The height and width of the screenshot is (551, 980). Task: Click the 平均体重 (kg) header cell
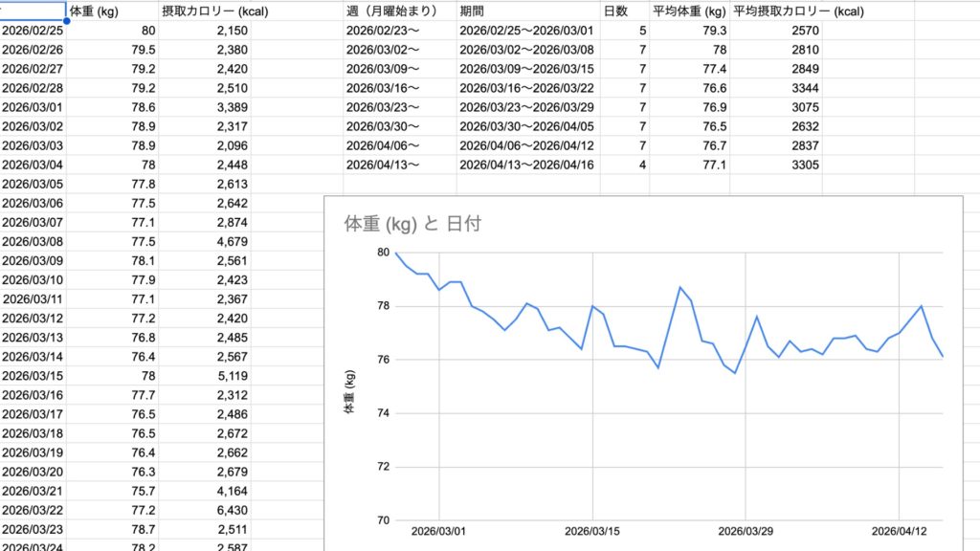click(x=689, y=11)
